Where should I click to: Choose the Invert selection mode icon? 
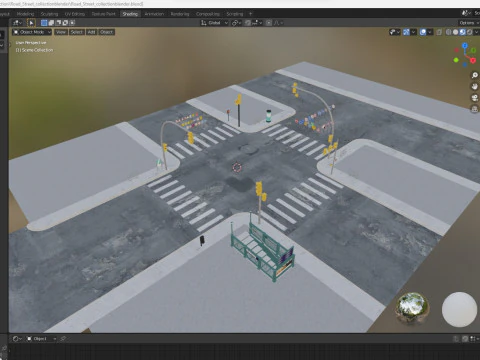[65, 23]
